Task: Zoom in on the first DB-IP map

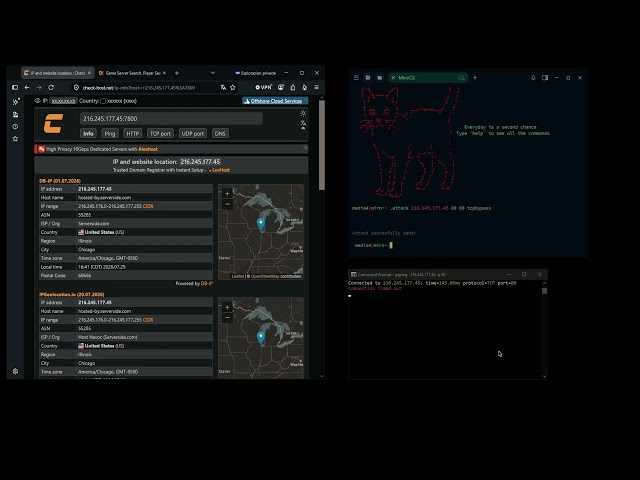Action: [227, 193]
